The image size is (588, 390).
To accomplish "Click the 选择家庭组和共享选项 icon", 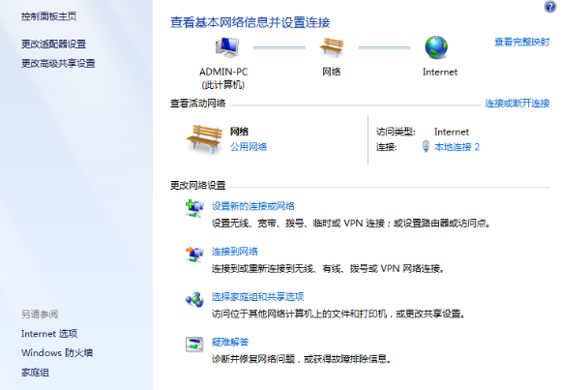I will (194, 299).
